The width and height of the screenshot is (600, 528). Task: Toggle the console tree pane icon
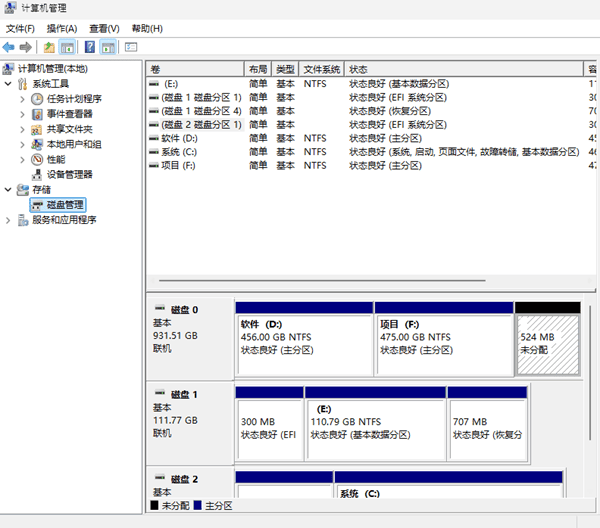(x=68, y=47)
